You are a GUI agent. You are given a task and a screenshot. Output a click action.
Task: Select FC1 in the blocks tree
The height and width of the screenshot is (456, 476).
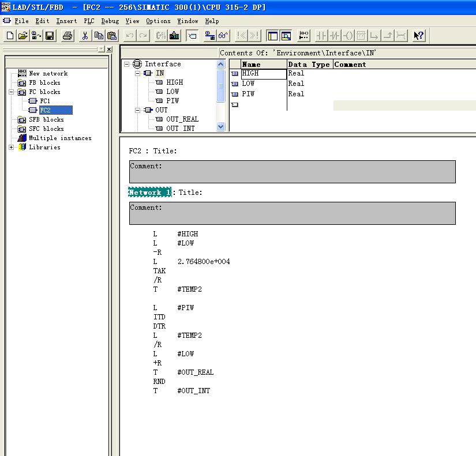pos(45,101)
